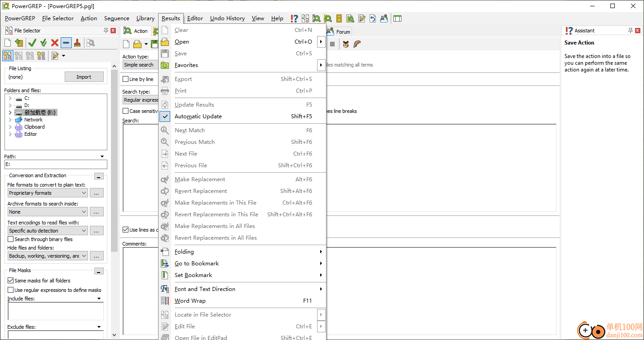Choose Open in Results menu
Viewport: 644px width, 340px height.
(243, 42)
